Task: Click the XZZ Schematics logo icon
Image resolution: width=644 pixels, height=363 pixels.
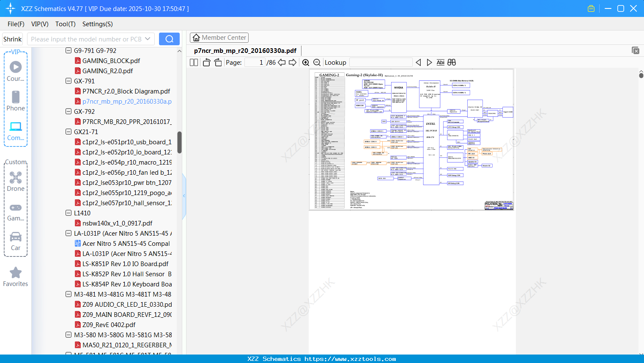Action: point(11,8)
